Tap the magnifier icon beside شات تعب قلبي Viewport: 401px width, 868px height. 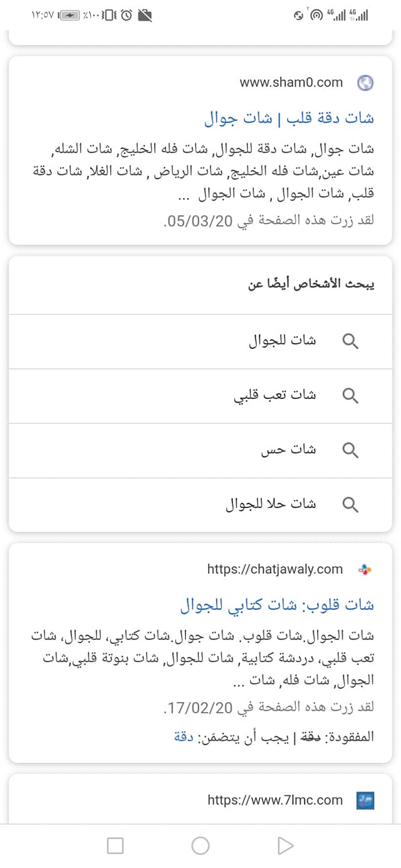click(x=351, y=396)
